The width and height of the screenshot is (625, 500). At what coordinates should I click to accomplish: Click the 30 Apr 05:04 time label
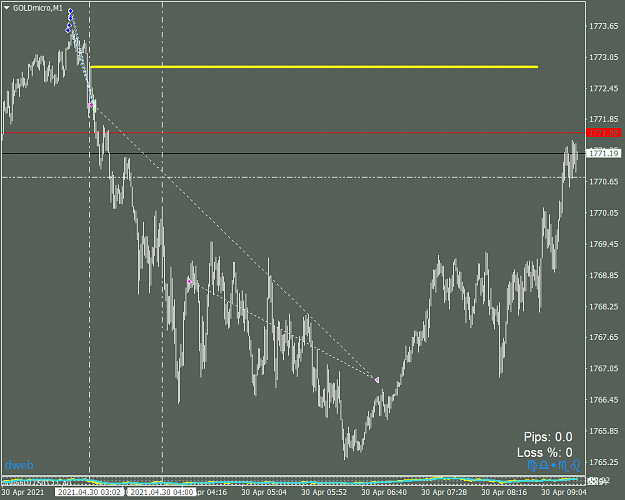264,492
